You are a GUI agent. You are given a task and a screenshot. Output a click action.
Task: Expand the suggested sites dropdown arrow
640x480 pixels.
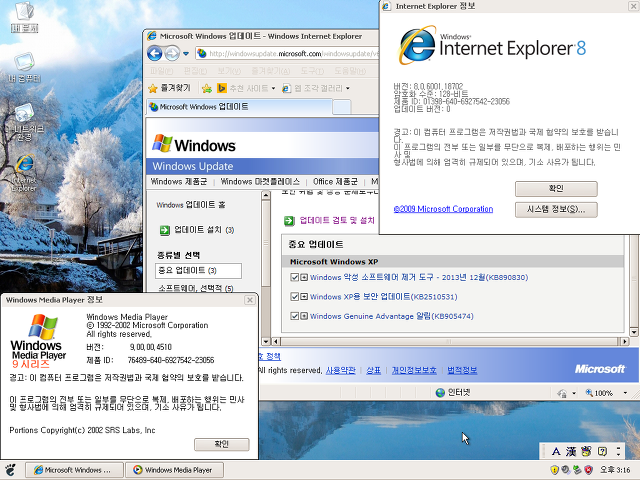273,88
